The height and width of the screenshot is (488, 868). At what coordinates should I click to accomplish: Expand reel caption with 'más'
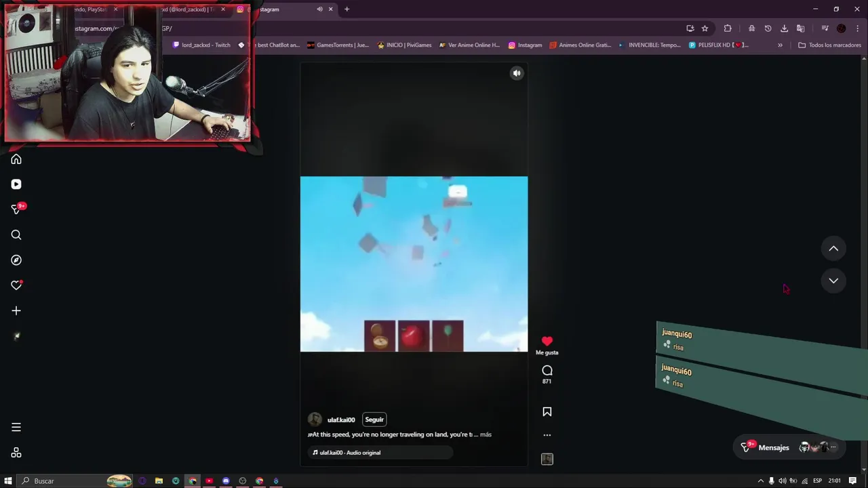pyautogui.click(x=486, y=434)
